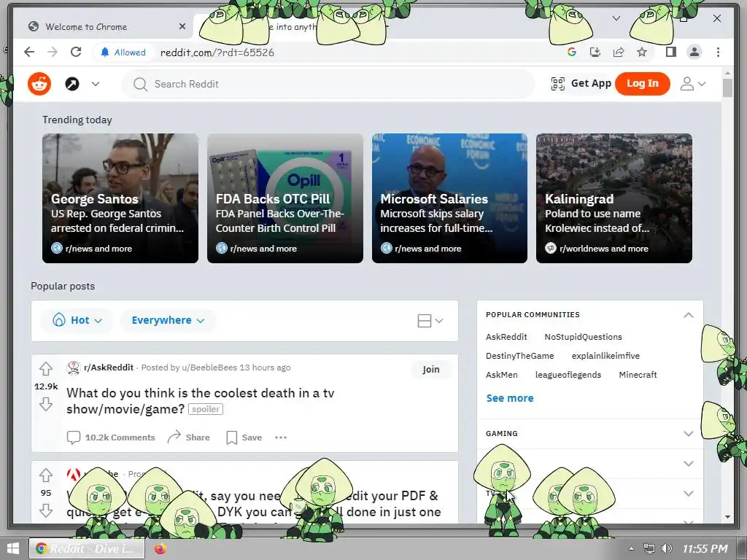
Task: Expand the TV section chevron
Action: click(x=689, y=494)
